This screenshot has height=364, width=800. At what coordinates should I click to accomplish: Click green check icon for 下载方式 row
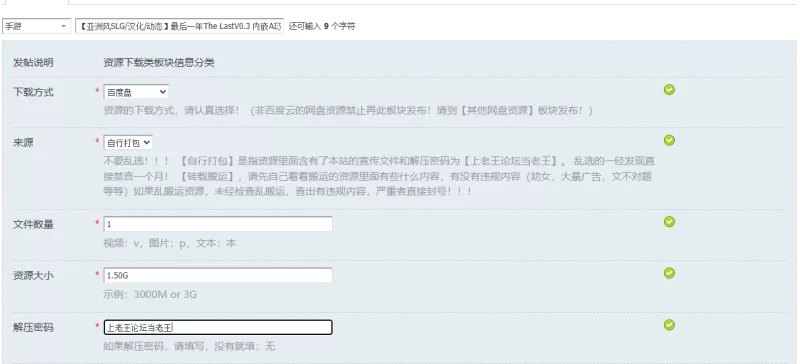pyautogui.click(x=669, y=90)
